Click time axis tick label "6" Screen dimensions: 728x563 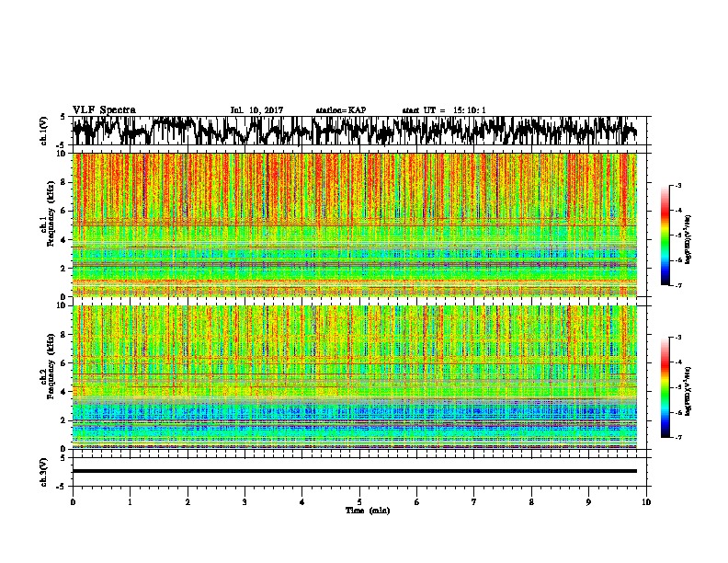tap(417, 502)
